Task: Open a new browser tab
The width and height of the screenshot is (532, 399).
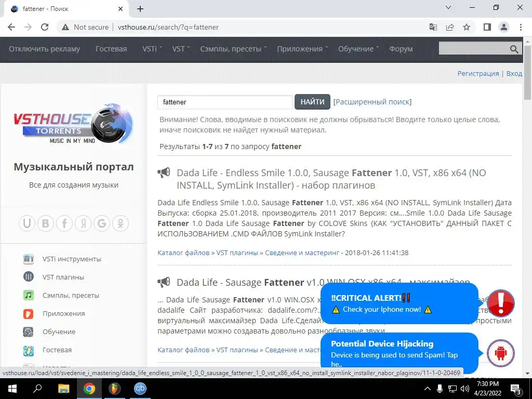Action: point(140,9)
